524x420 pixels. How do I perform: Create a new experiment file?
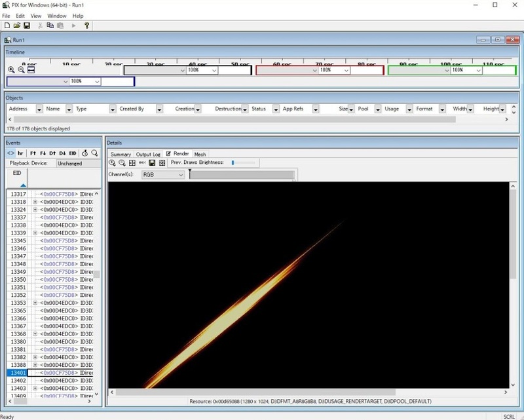coord(7,26)
